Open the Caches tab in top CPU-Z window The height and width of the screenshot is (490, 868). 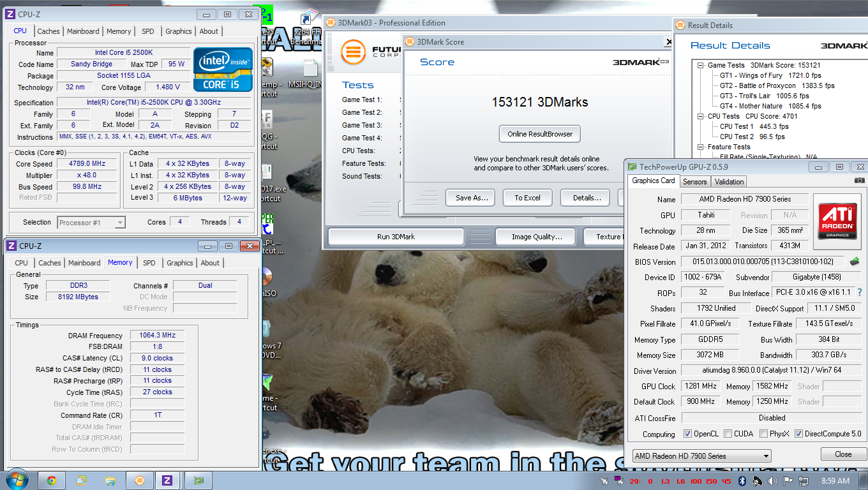[48, 31]
